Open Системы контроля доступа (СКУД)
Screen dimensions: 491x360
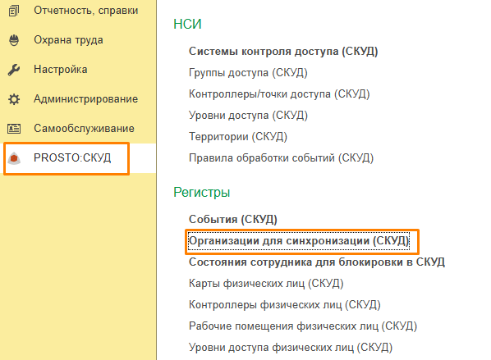click(283, 51)
